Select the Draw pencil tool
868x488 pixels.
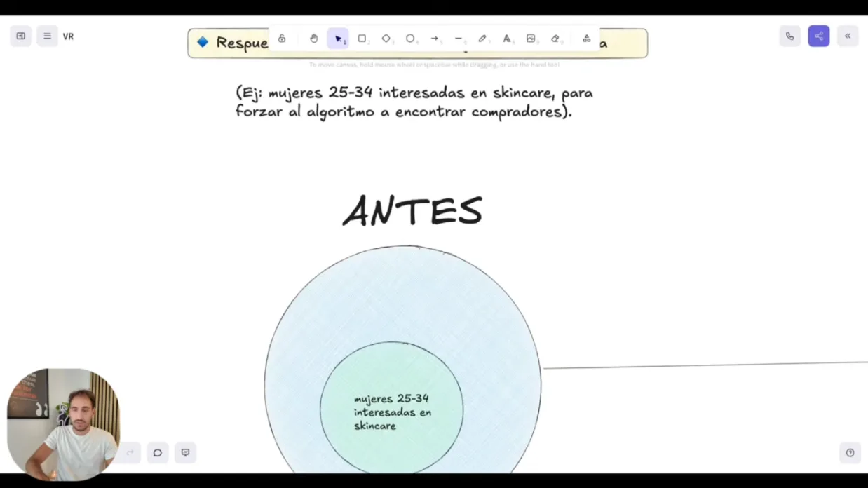point(482,39)
